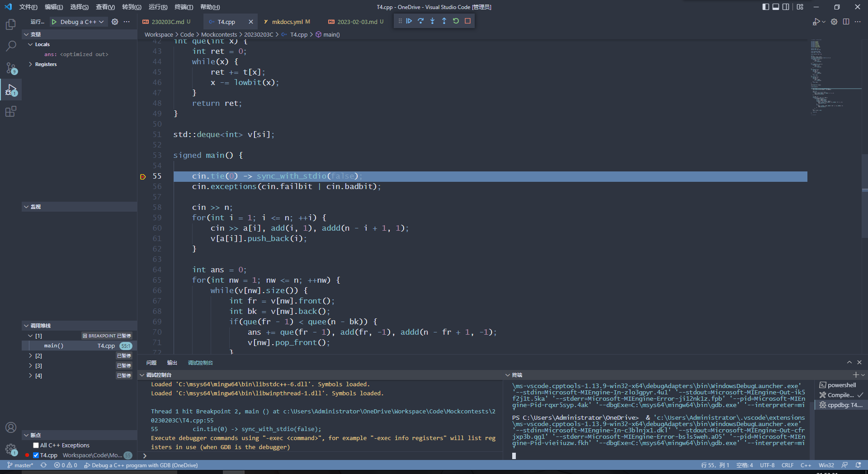Add a new terminal with plus icon

click(x=855, y=375)
